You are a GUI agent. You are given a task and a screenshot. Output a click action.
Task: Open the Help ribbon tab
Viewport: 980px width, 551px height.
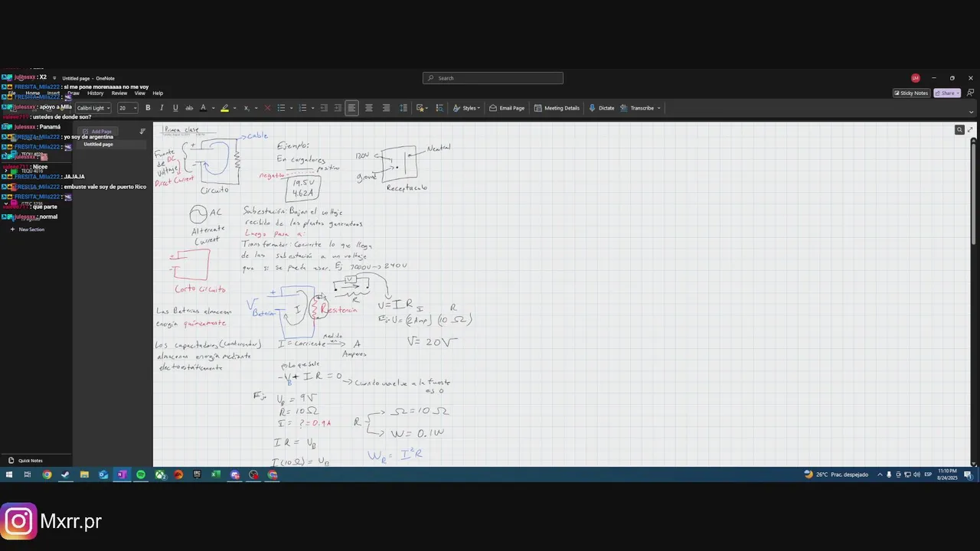(158, 93)
